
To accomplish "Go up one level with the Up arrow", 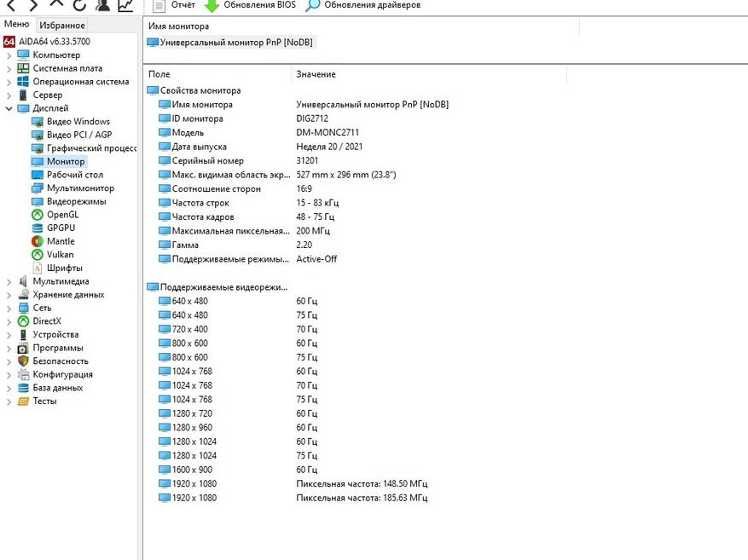I will point(56,3).
